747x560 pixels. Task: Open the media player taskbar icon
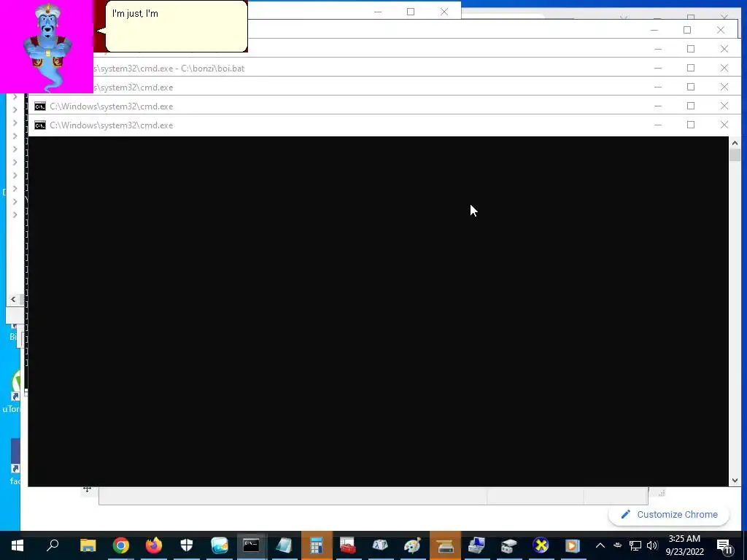(x=573, y=545)
